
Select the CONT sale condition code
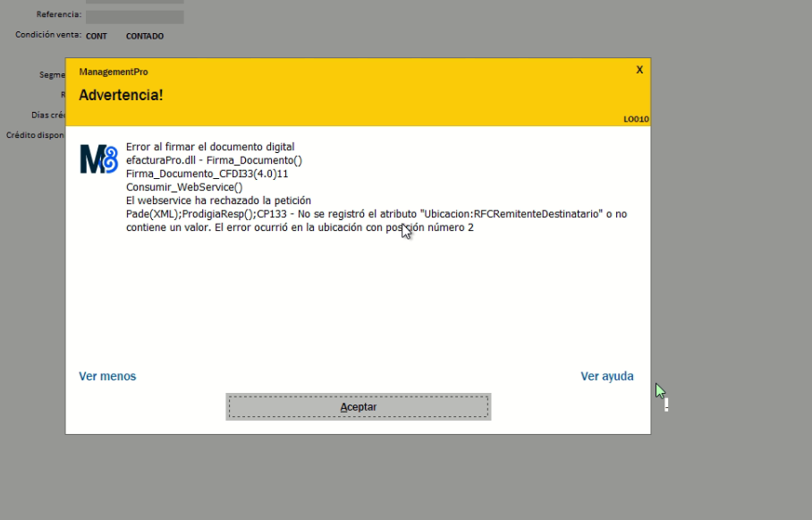(x=97, y=37)
